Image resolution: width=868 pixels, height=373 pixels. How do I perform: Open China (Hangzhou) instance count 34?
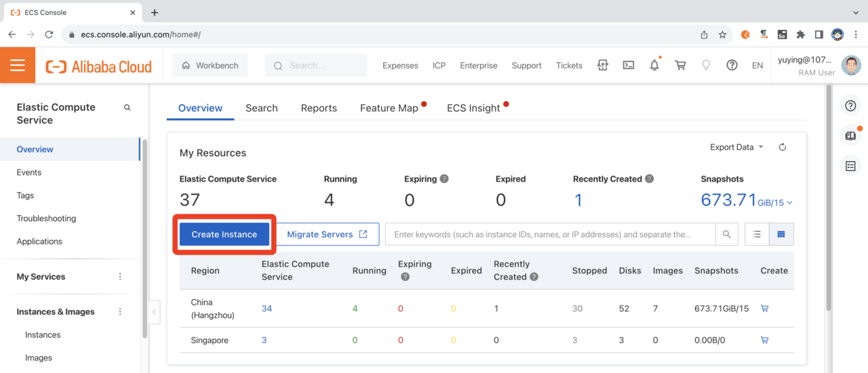point(267,309)
